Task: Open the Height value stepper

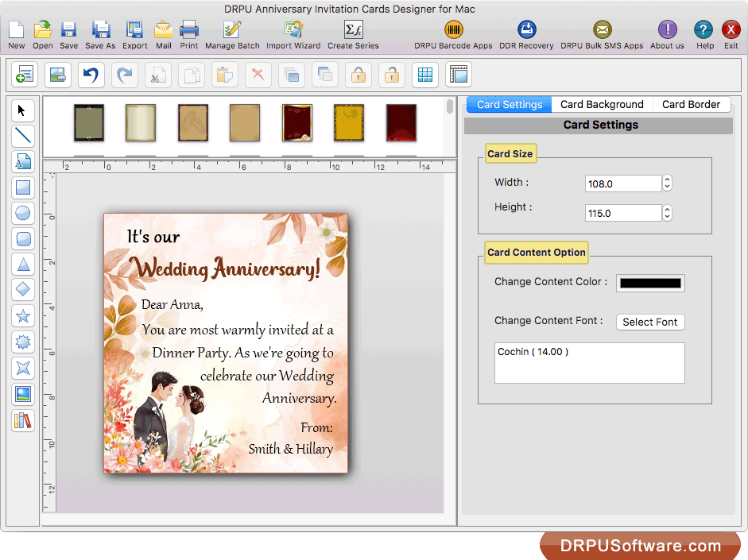Action: click(667, 212)
